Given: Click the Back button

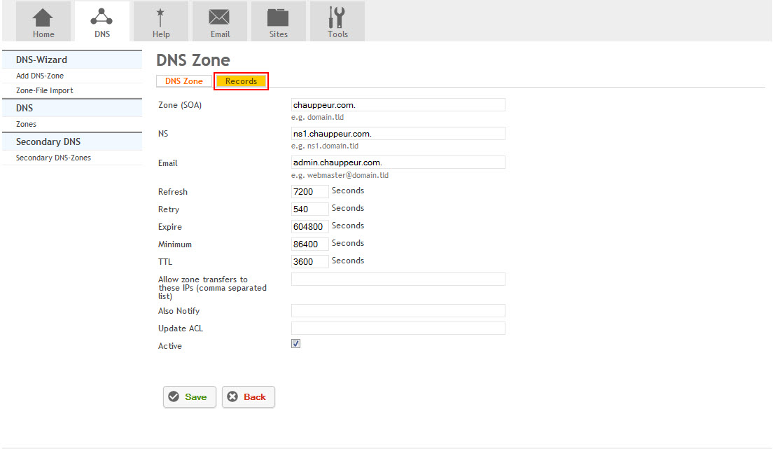Looking at the screenshot, I should coord(248,397).
